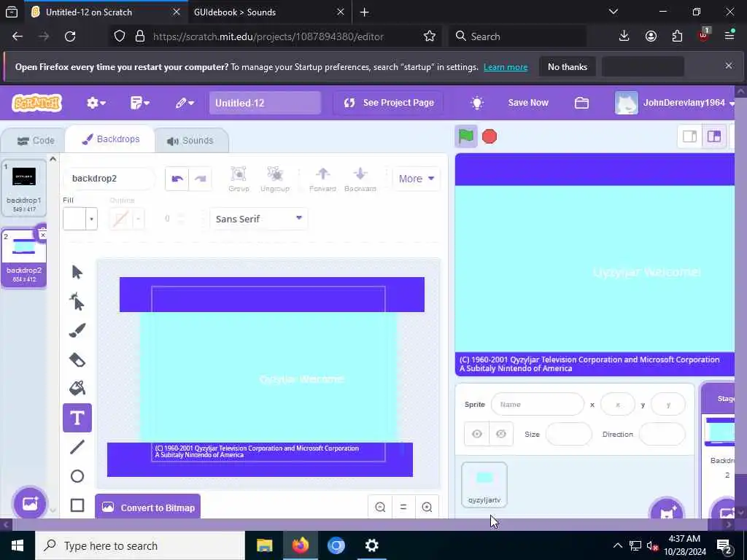Click Choose a Backdrop button in costume list

click(29, 504)
